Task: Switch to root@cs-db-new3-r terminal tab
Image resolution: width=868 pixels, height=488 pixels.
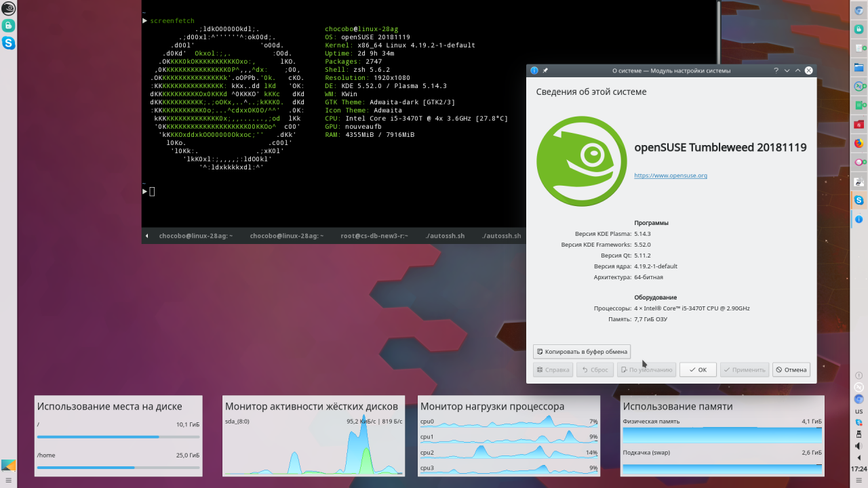Action: coord(374,236)
